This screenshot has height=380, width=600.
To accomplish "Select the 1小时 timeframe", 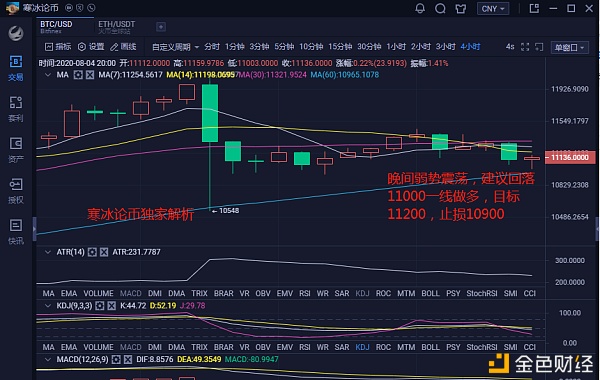I will pyautogui.click(x=396, y=47).
